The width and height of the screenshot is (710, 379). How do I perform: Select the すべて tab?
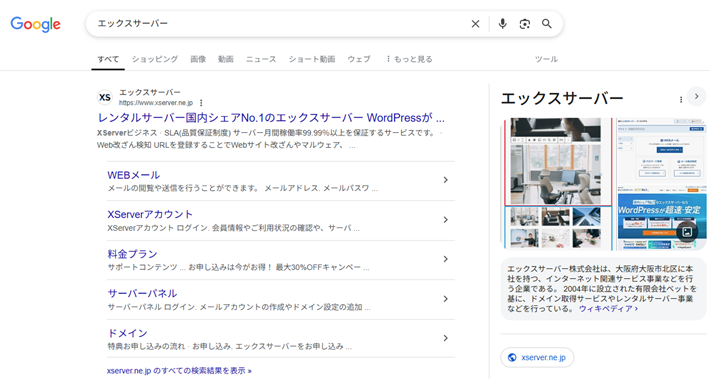[108, 59]
